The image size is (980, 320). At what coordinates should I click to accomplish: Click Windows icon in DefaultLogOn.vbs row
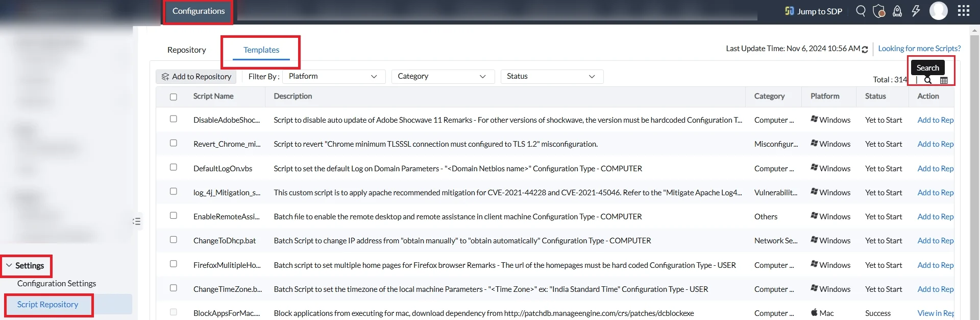814,168
